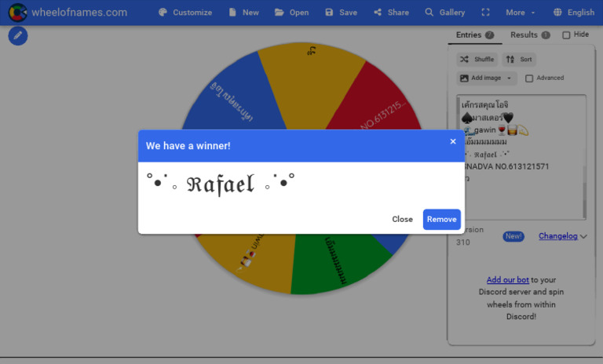Expand the More dropdown menu

(521, 13)
